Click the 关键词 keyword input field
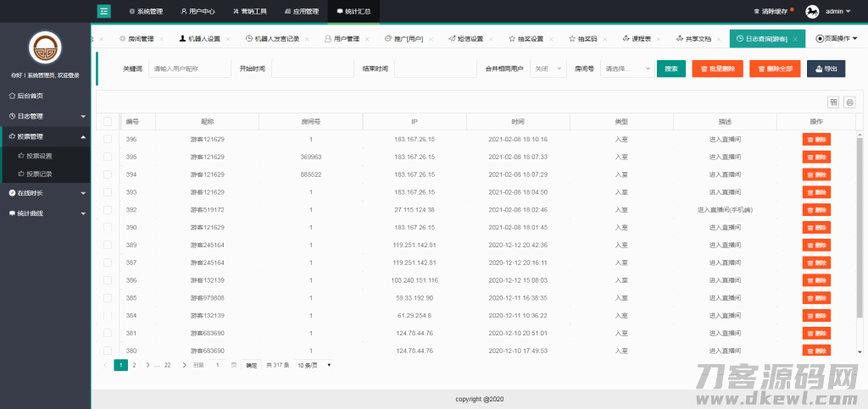 pyautogui.click(x=189, y=69)
